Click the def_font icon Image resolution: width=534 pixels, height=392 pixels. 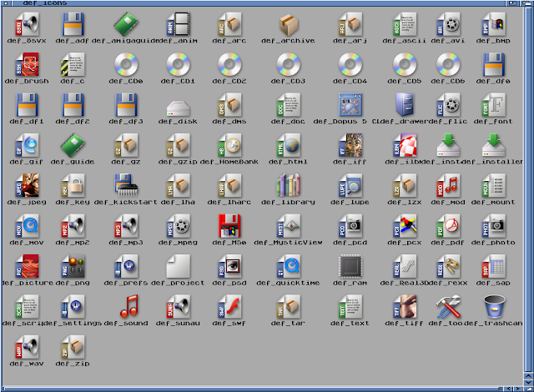click(x=495, y=106)
